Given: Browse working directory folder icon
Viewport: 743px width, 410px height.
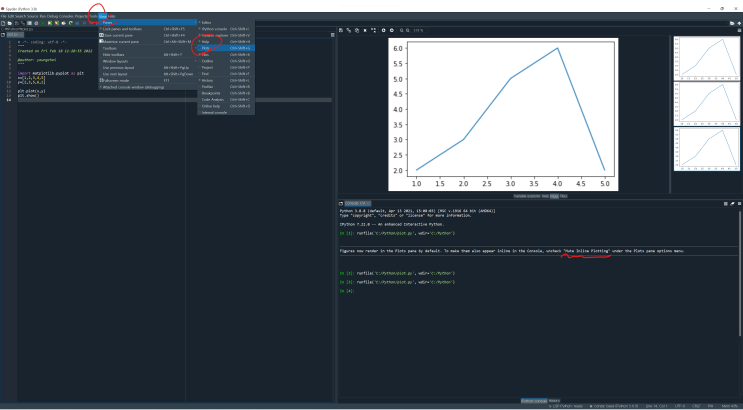Looking at the screenshot, I should (x=732, y=23).
